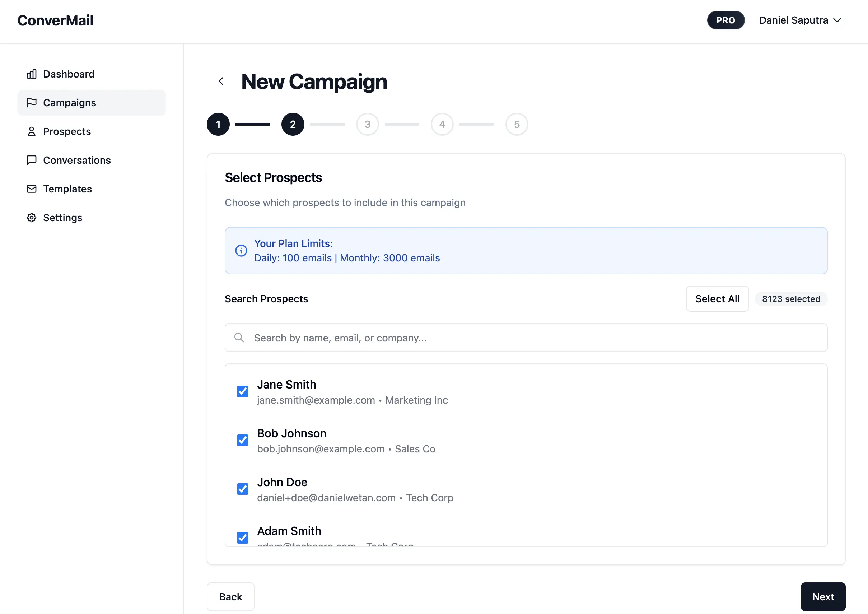
Task: Jump to step 3 in the stepper
Action: (x=367, y=124)
